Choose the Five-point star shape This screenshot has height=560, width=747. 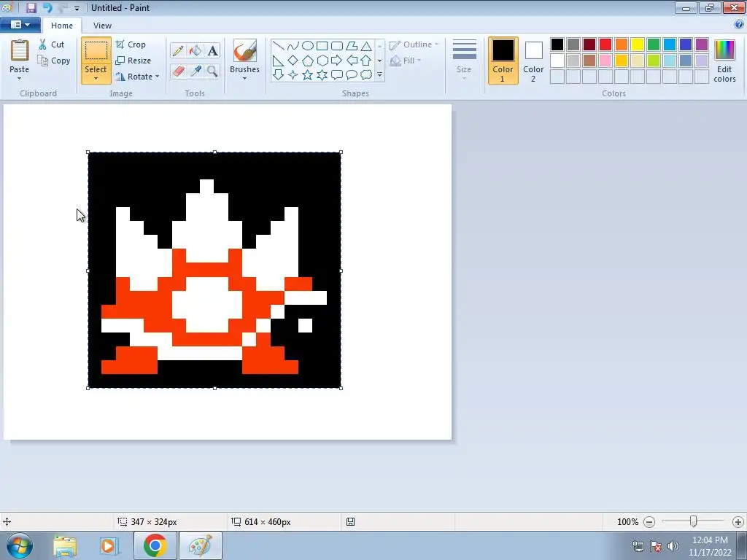308,75
